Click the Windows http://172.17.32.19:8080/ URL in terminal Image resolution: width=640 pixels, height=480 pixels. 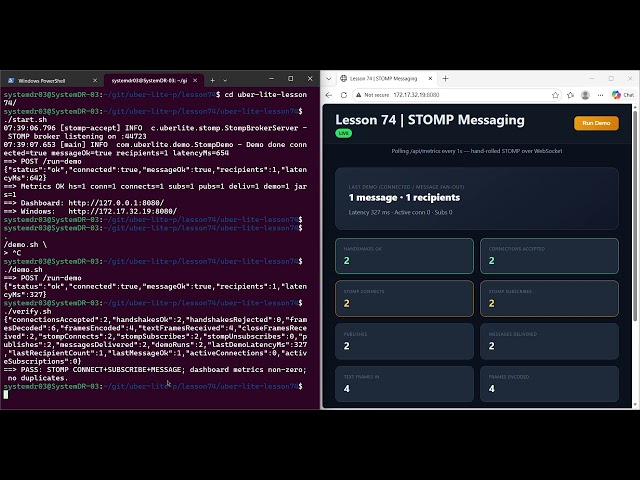pyautogui.click(x=122, y=211)
